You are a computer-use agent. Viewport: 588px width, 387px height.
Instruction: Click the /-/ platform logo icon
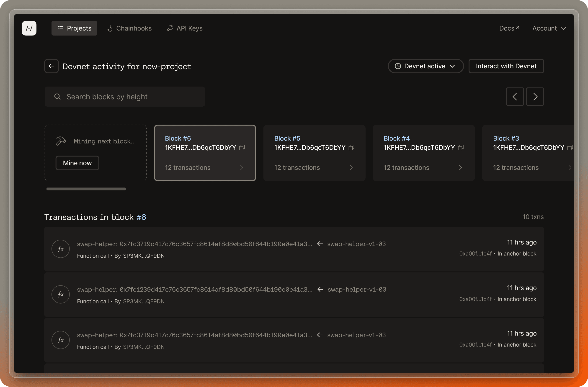coord(29,28)
